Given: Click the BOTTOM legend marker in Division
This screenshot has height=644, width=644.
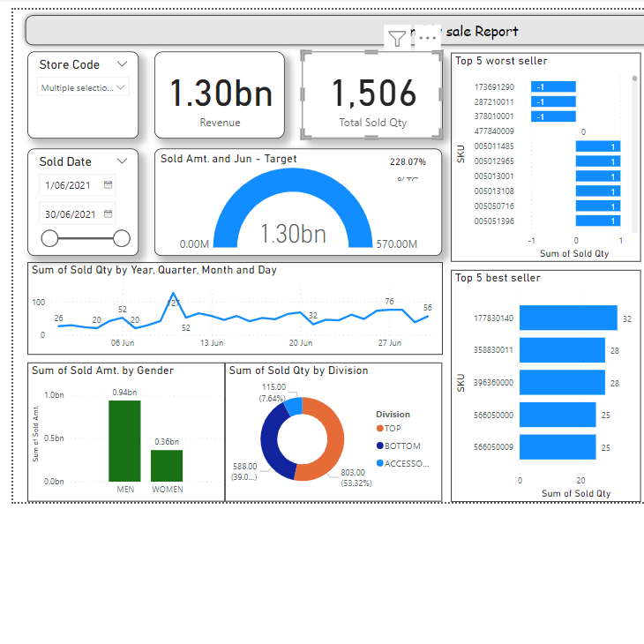Looking at the screenshot, I should (x=379, y=446).
